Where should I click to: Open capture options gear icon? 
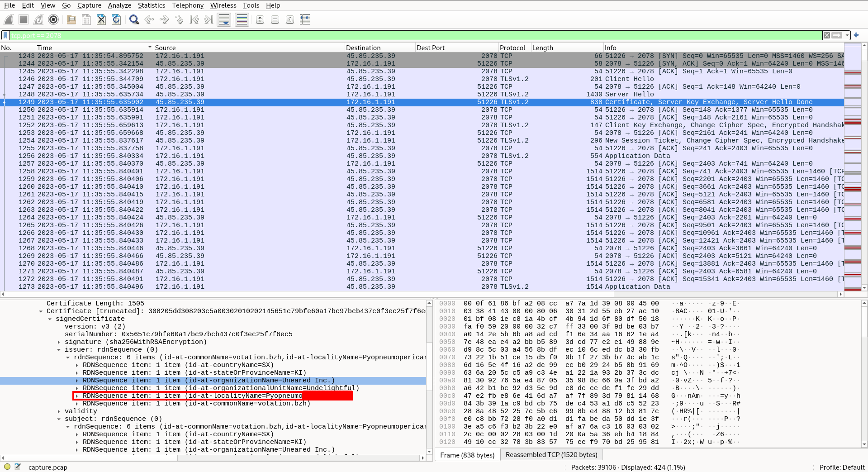coord(53,19)
